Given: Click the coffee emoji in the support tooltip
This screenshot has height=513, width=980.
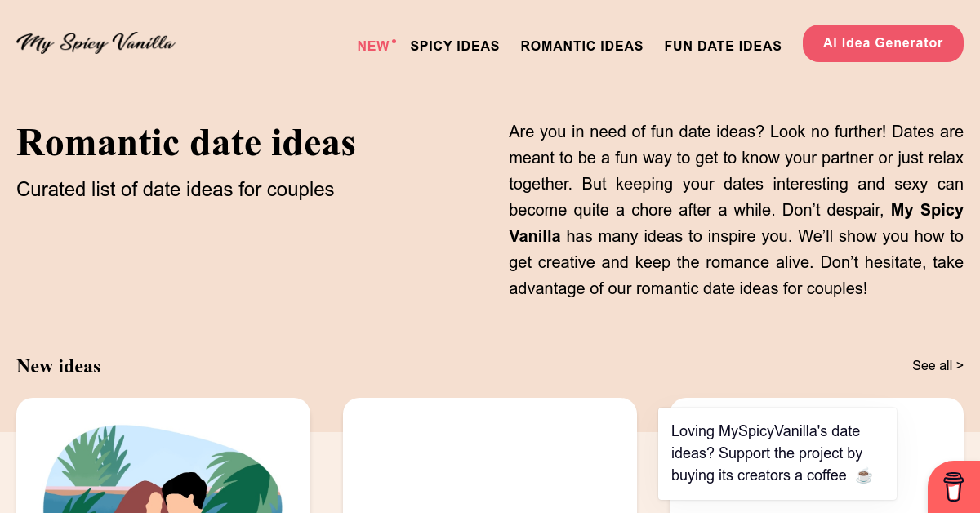Looking at the screenshot, I should 863,476.
